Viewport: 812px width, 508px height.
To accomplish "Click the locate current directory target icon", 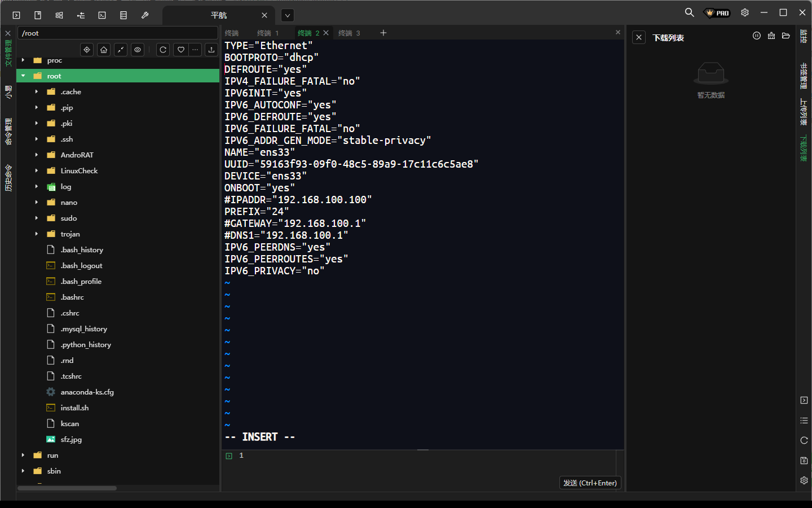I will click(87, 50).
